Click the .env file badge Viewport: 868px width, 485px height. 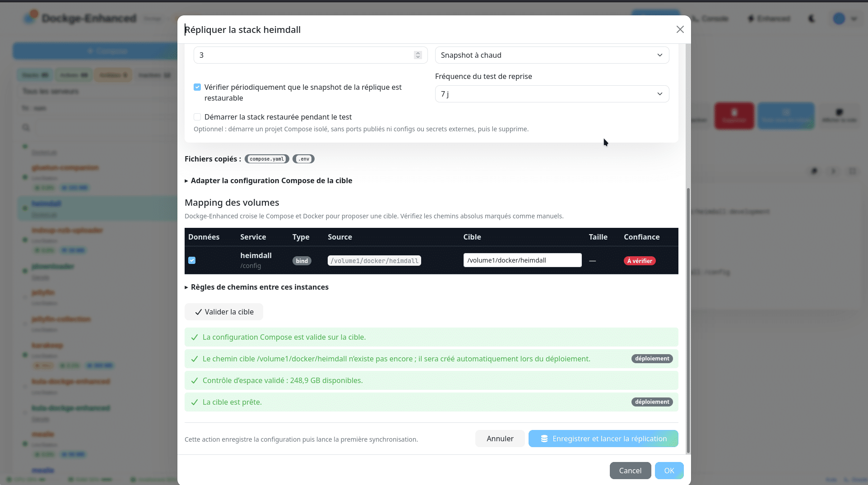[x=304, y=159]
